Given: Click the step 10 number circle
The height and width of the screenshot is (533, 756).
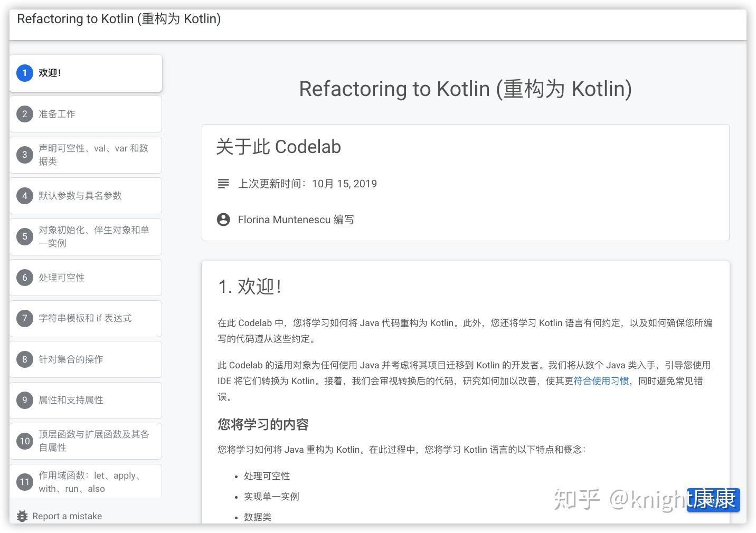Looking at the screenshot, I should click(x=25, y=441).
